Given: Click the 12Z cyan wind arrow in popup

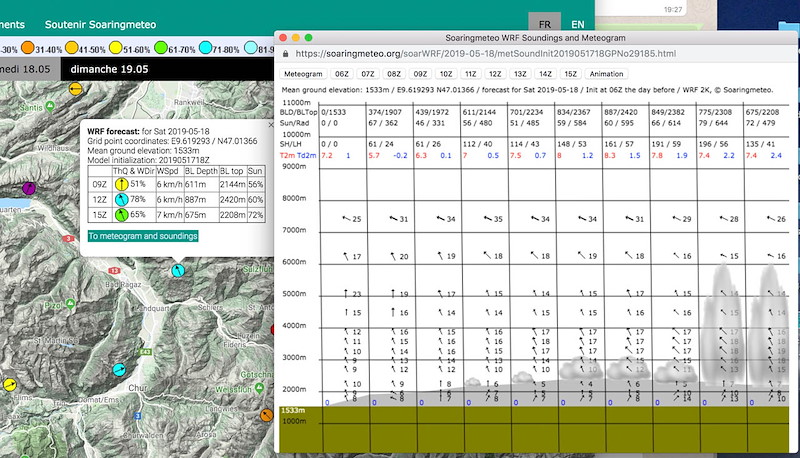Looking at the screenshot, I should pyautogui.click(x=121, y=199).
